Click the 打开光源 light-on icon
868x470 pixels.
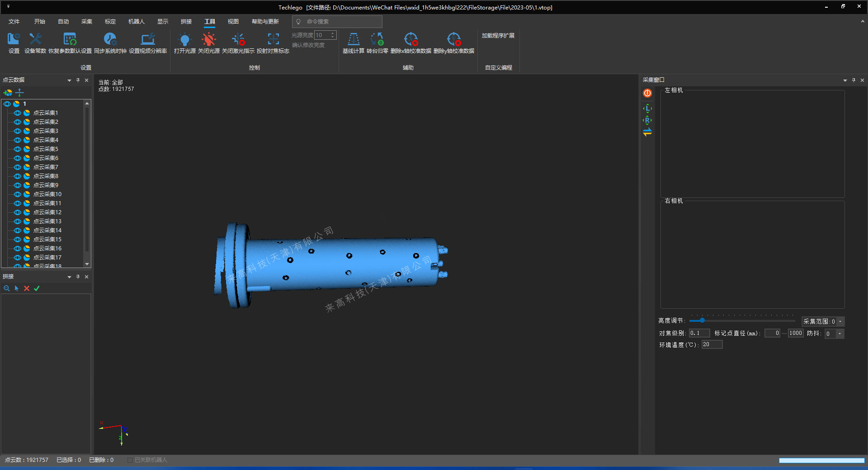tap(184, 40)
